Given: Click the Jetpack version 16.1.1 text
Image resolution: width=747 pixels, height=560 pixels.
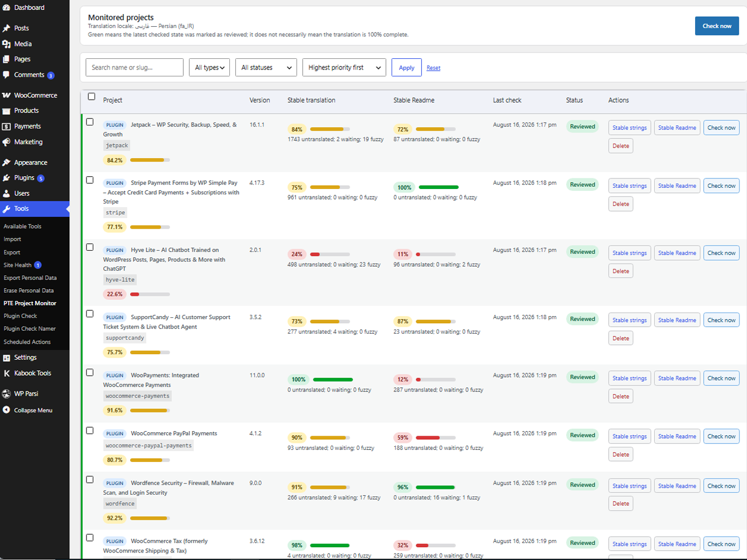Looking at the screenshot, I should click(257, 125).
